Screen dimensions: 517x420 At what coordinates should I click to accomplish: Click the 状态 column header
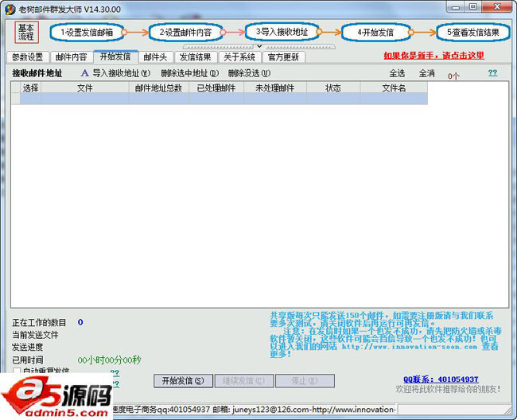point(333,88)
